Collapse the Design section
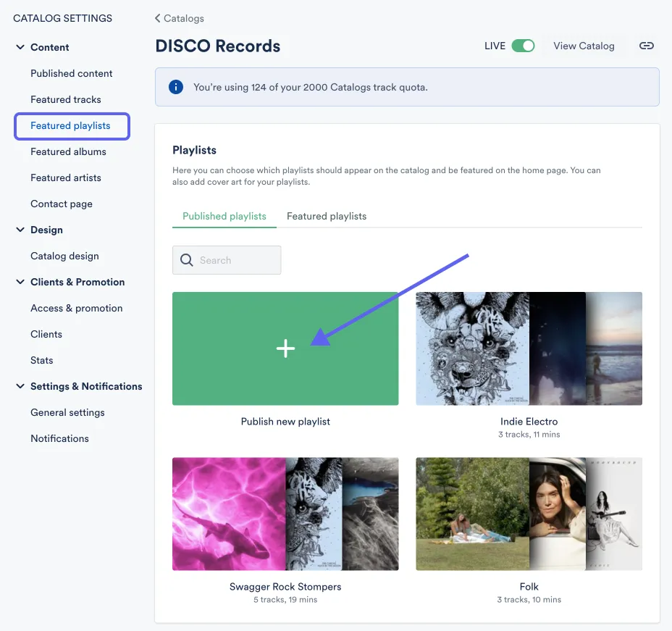 [20, 230]
